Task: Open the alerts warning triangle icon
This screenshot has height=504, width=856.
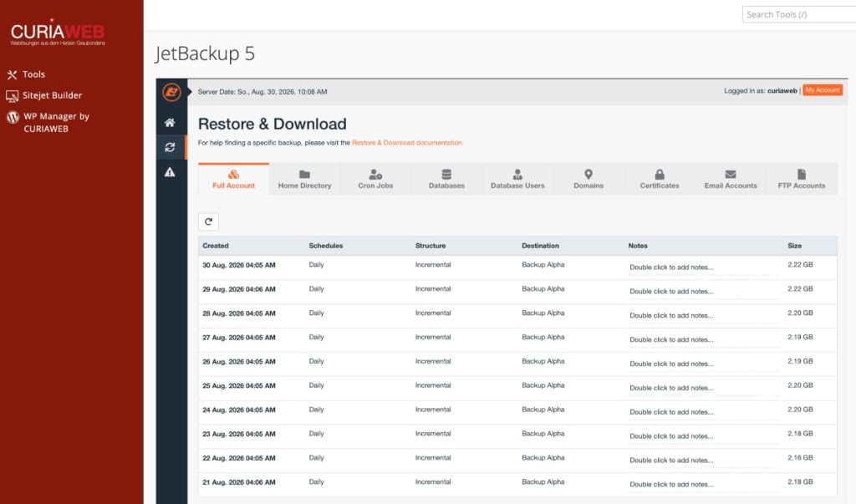Action: click(170, 172)
